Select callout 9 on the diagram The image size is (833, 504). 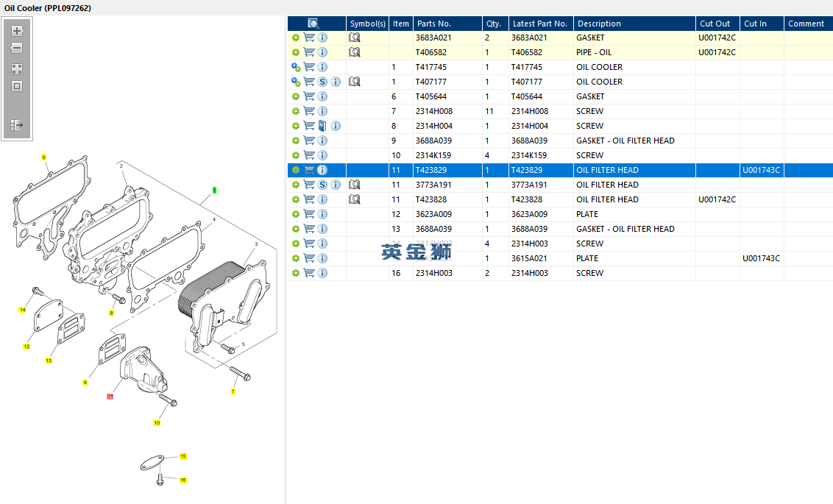85,383
